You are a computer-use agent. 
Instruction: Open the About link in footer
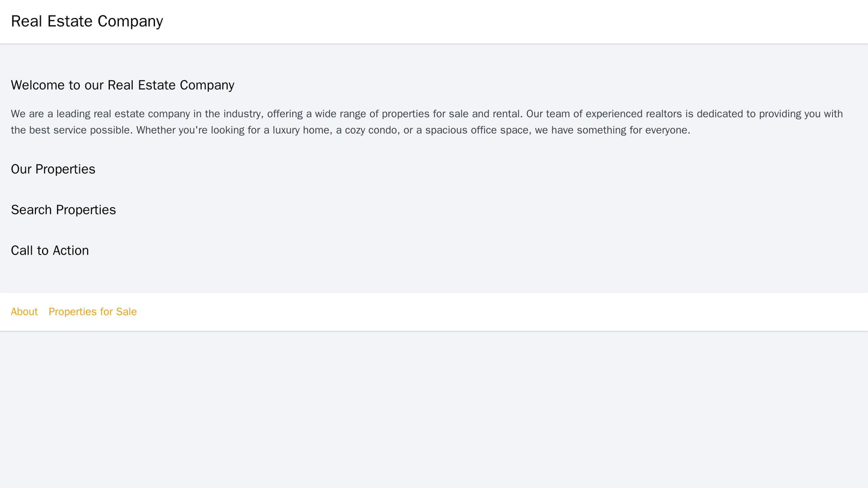click(24, 312)
